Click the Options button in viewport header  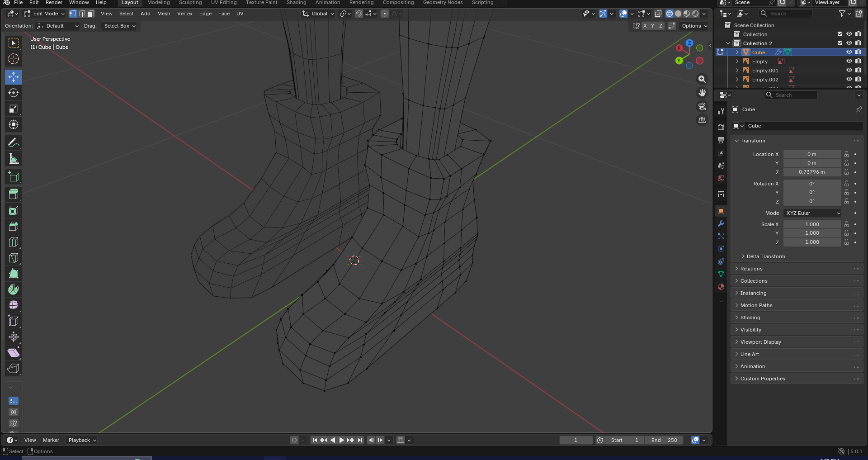[694, 26]
